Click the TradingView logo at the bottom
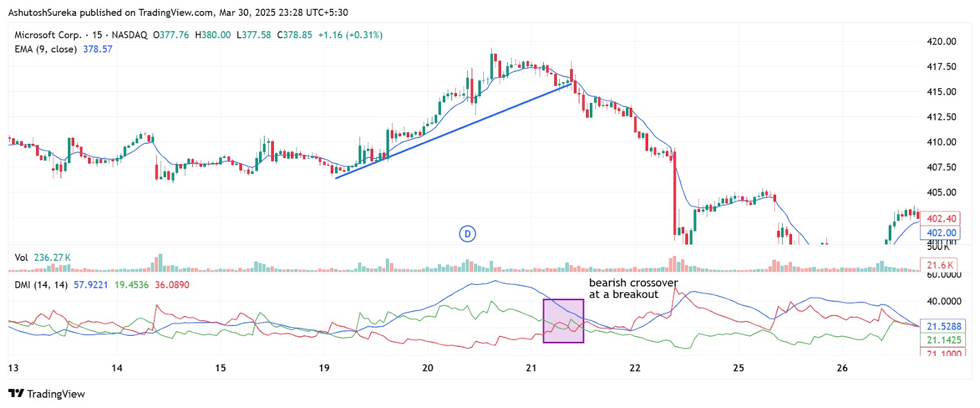 coord(47,393)
